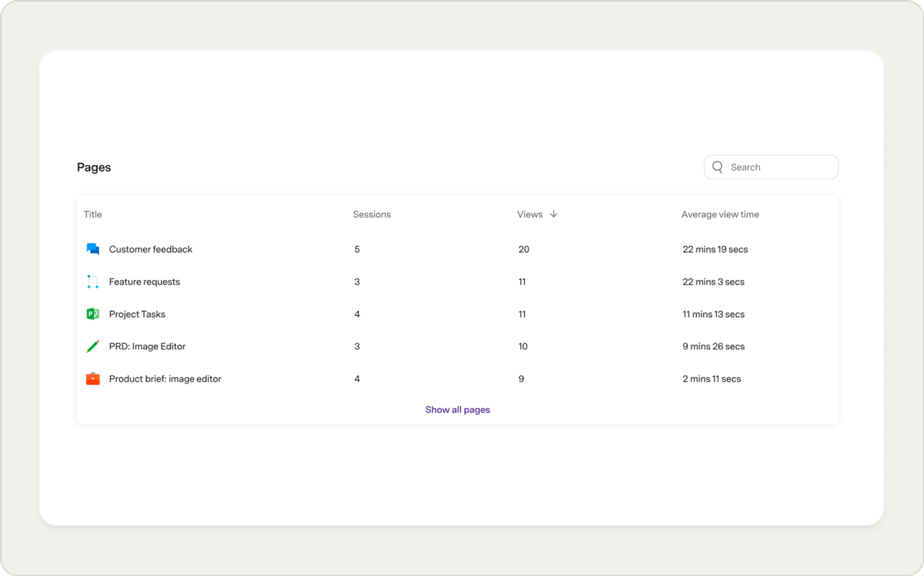The image size is (924, 576).
Task: Click the magnifier icon in Search
Action: [x=717, y=167]
